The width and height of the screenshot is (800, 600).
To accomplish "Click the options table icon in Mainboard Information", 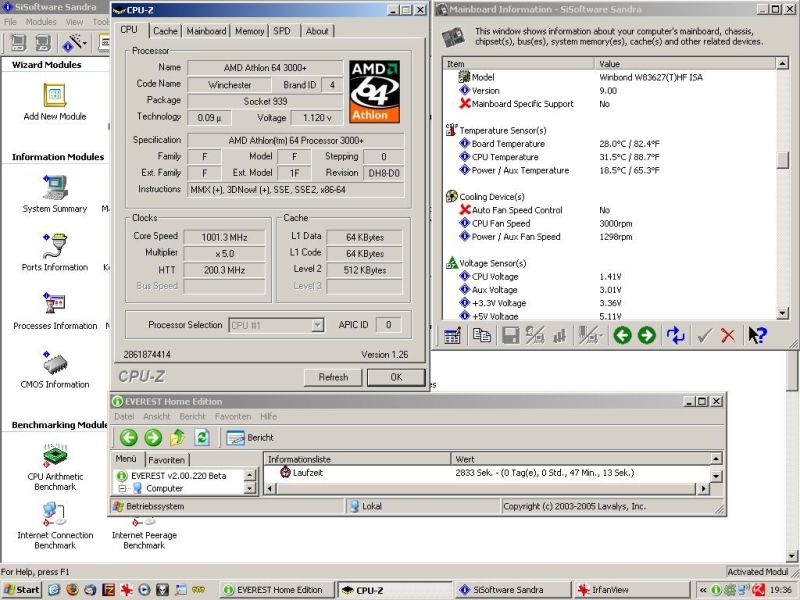I will pos(452,335).
